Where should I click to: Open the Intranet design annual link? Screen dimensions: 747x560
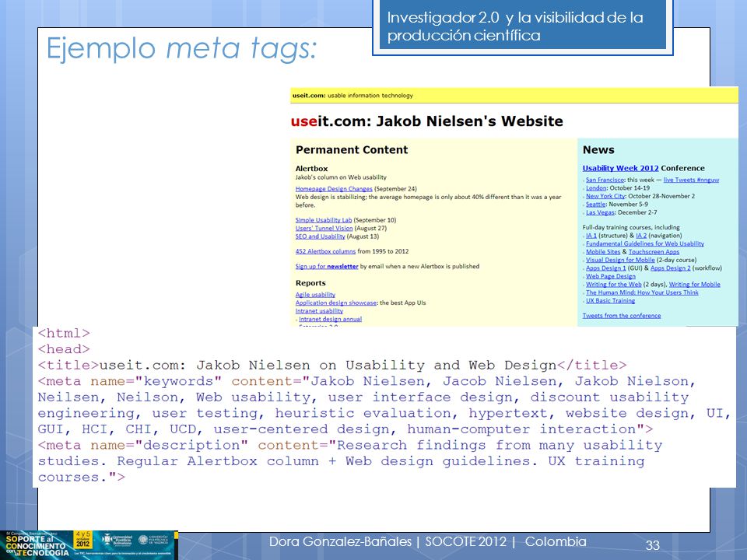point(330,319)
